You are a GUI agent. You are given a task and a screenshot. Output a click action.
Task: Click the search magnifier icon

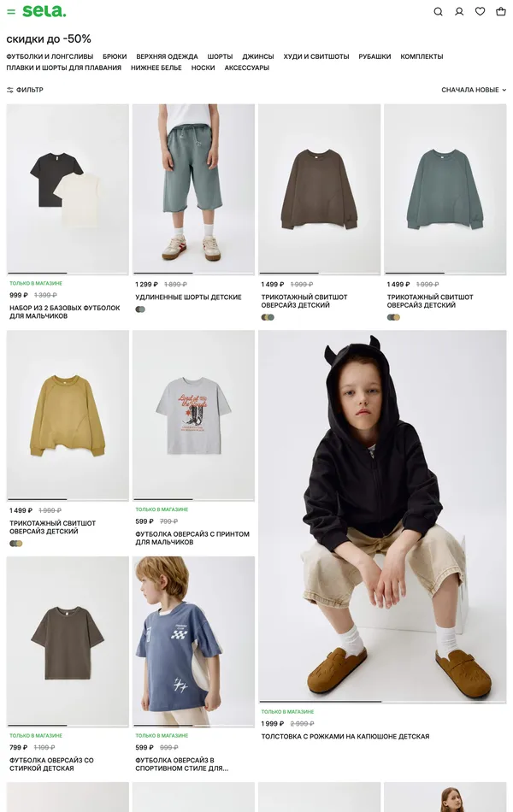[438, 11]
